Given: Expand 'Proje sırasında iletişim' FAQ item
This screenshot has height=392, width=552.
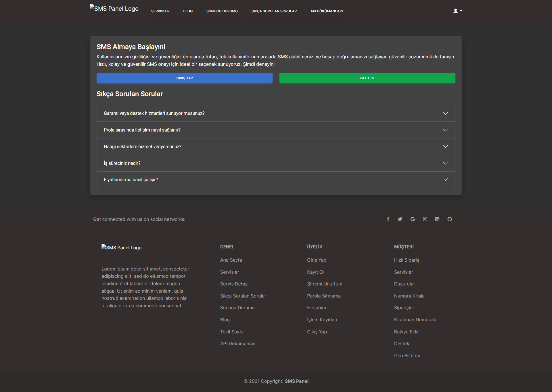Looking at the screenshot, I should tap(276, 130).
